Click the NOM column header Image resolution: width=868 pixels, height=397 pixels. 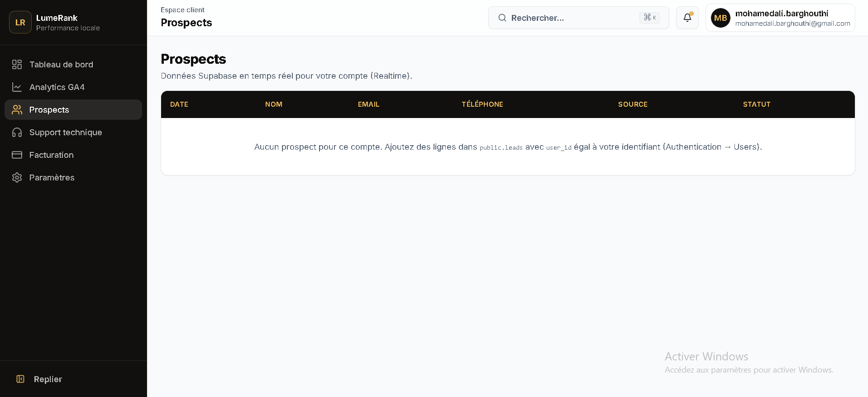(x=274, y=104)
